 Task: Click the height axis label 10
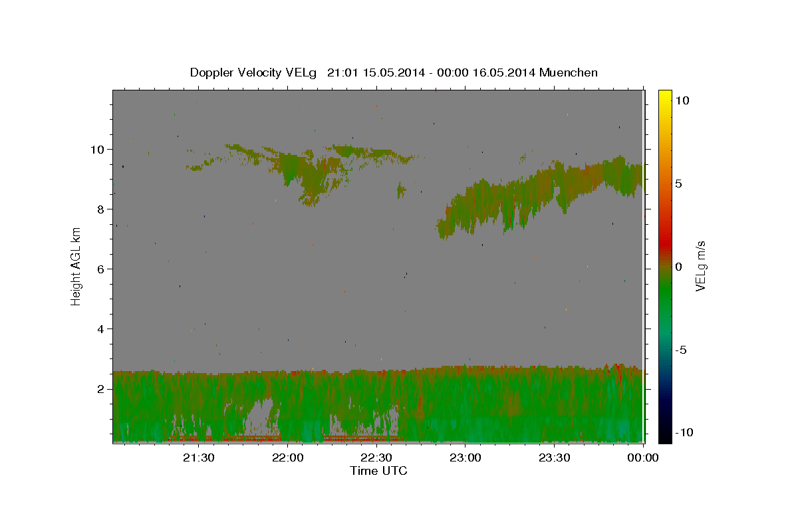[x=97, y=150]
